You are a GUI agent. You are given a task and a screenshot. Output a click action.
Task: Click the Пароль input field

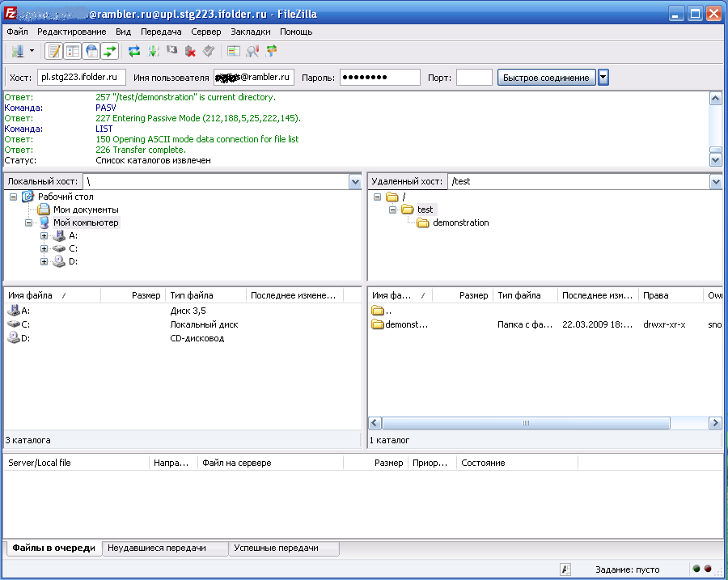point(380,77)
